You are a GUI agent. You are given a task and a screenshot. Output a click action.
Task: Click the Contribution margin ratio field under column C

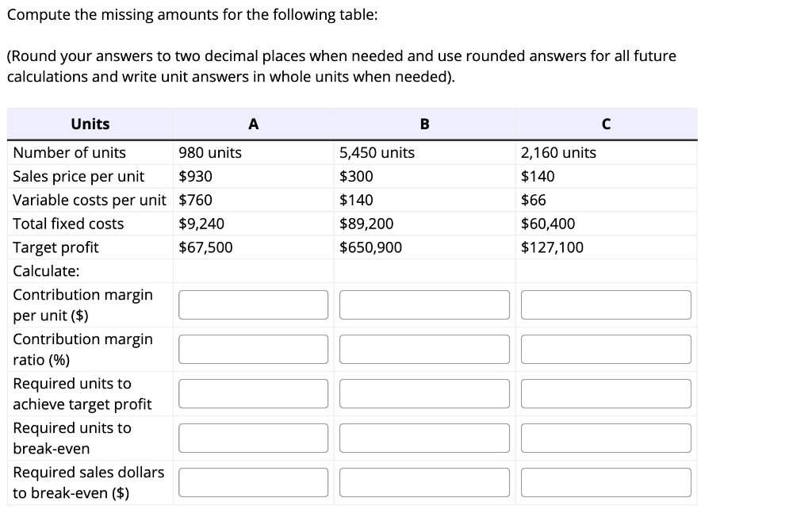click(x=606, y=348)
